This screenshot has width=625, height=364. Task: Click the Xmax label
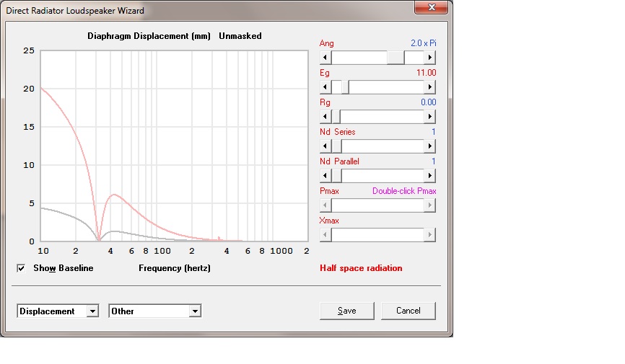point(329,221)
